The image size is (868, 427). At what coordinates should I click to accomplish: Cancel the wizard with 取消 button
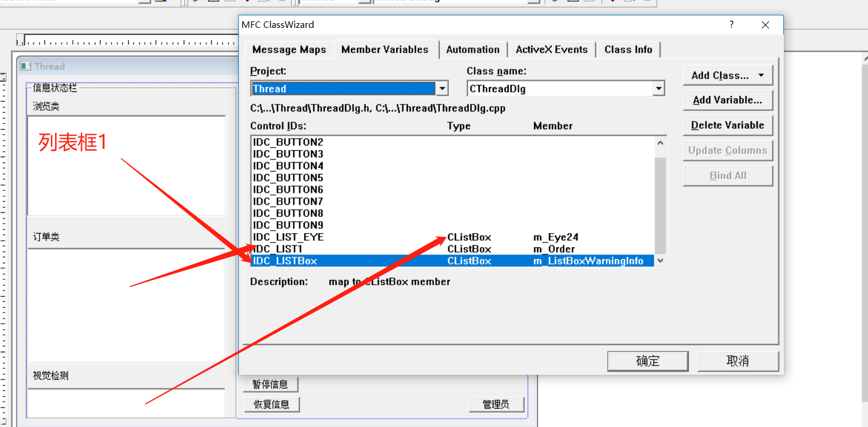[x=738, y=361]
